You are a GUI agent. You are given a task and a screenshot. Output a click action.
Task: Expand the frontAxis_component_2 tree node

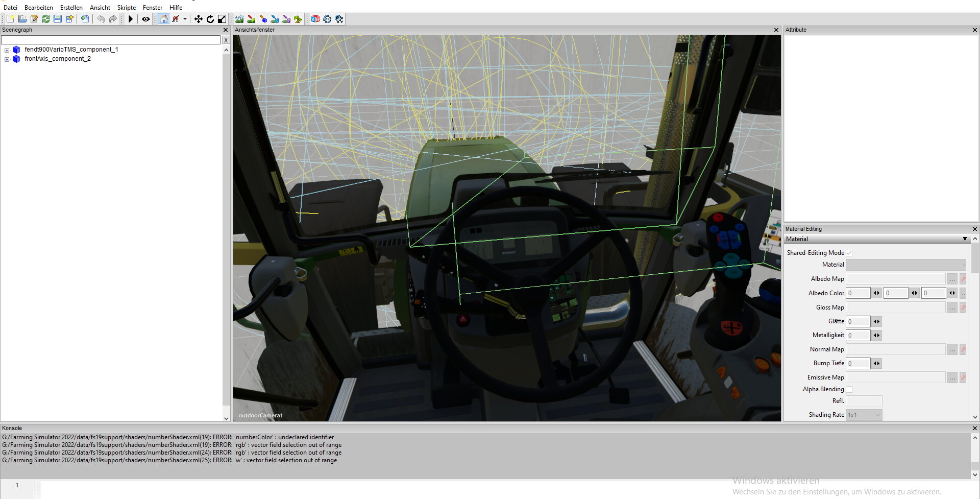7,59
